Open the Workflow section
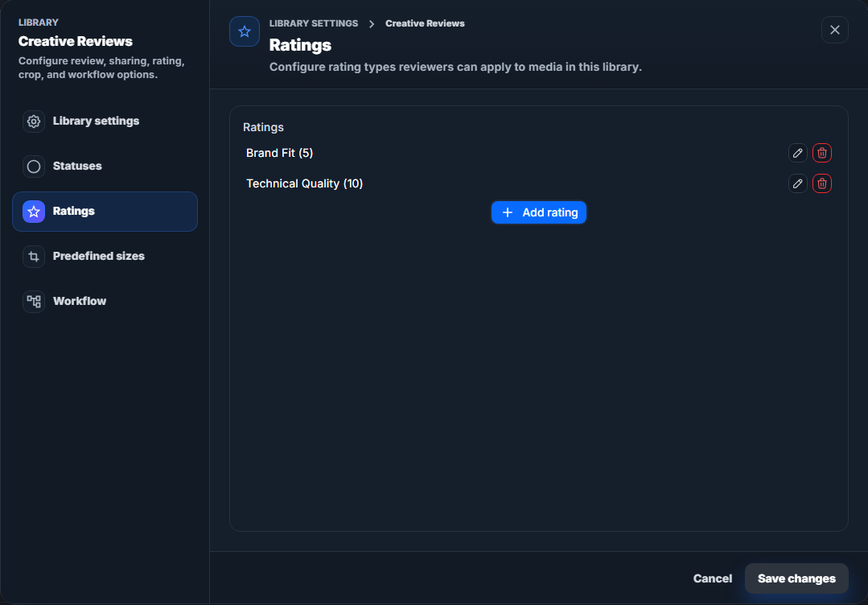 click(105, 301)
